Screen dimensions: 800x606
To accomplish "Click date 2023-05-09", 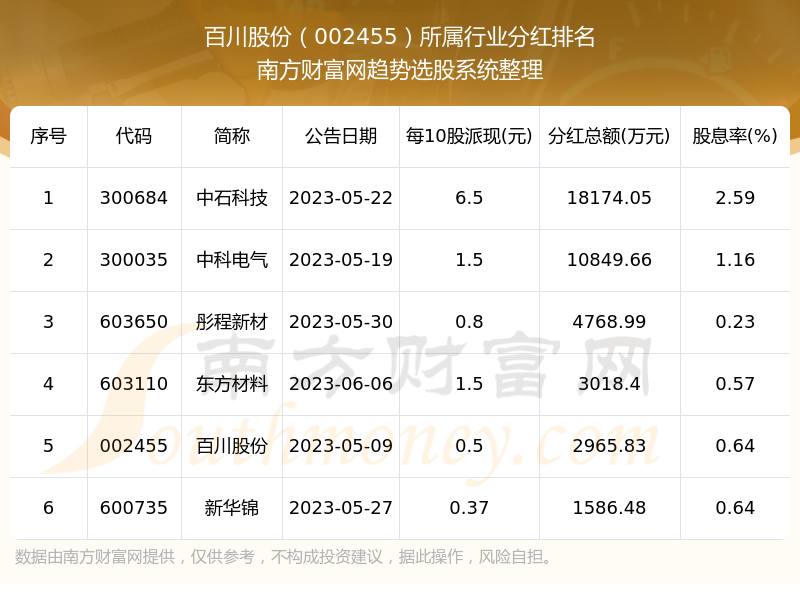I will (341, 446).
